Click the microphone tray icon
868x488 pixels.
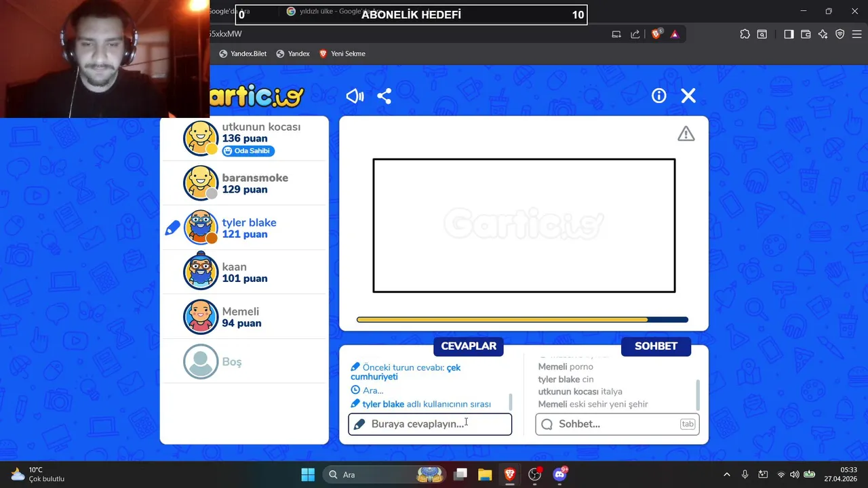coord(745,474)
